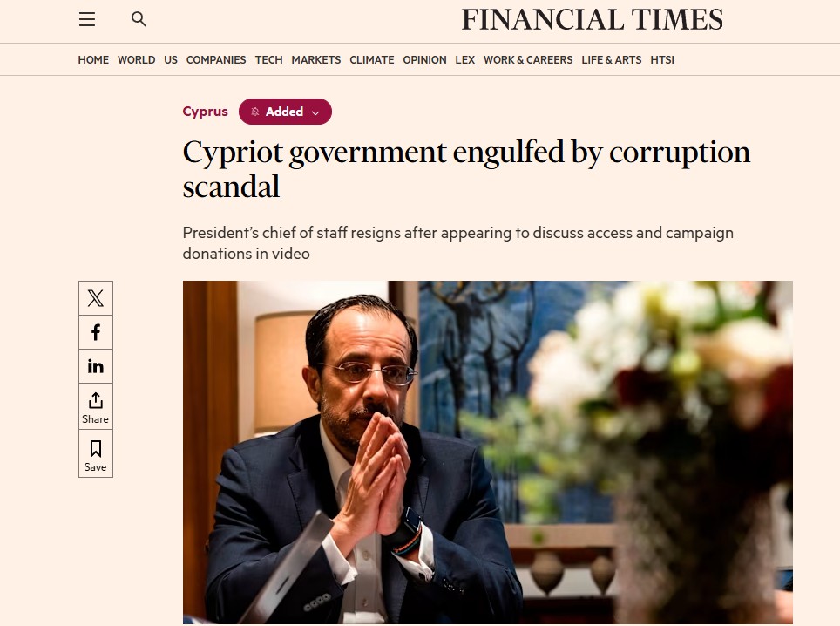Open the Cyprus topic page
Screen dimensions: 840x626
coord(205,112)
